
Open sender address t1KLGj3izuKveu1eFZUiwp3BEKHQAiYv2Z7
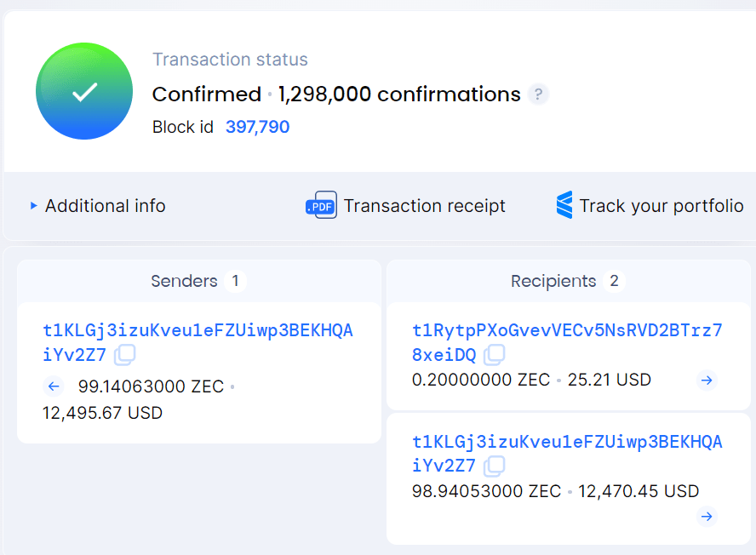pyautogui.click(x=198, y=330)
